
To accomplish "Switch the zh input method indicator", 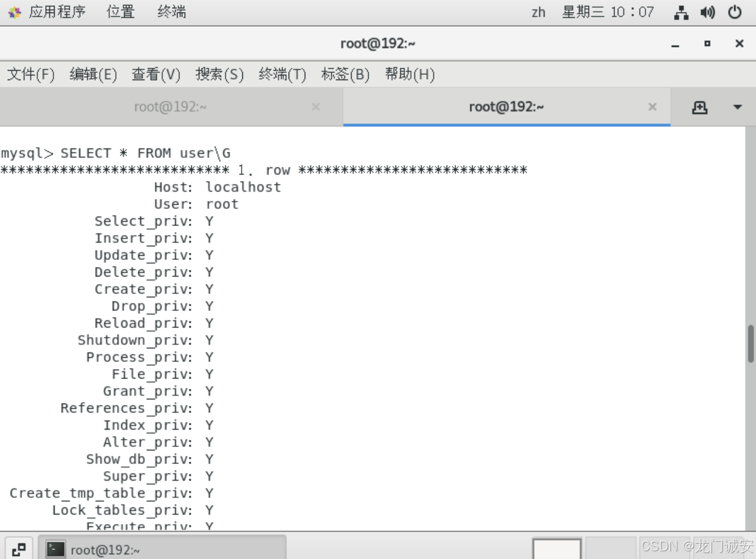I will (539, 12).
